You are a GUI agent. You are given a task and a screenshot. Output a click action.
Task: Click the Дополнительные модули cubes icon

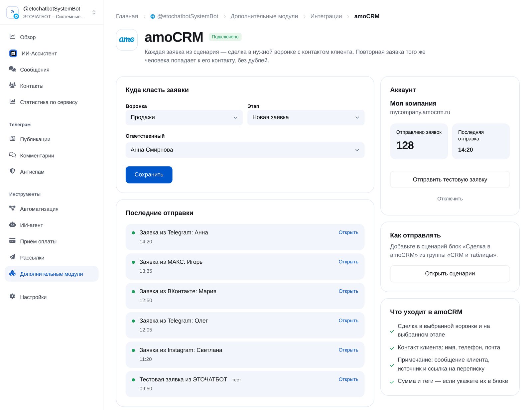tap(12, 273)
